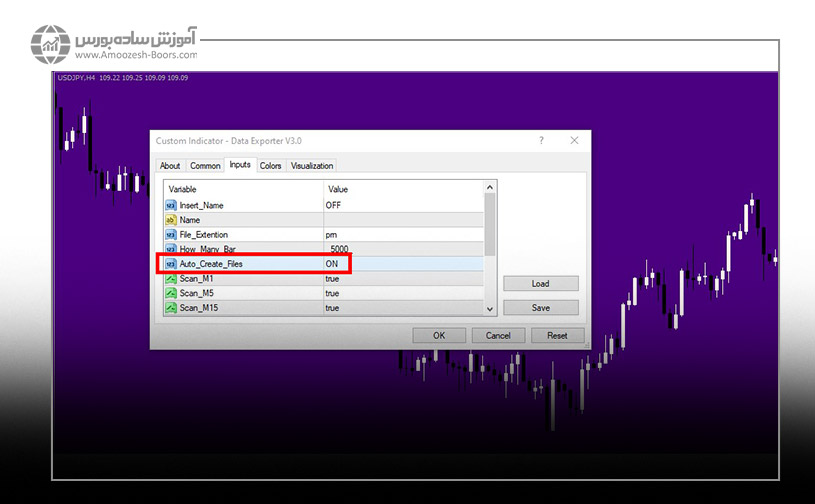Click the File_Extention variable icon
This screenshot has height=504, width=815.
click(x=171, y=234)
